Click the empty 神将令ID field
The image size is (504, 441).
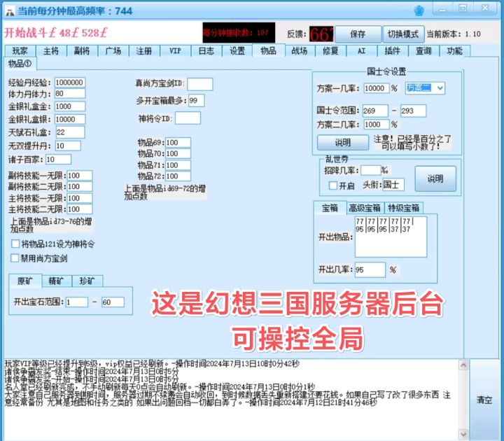(188, 118)
